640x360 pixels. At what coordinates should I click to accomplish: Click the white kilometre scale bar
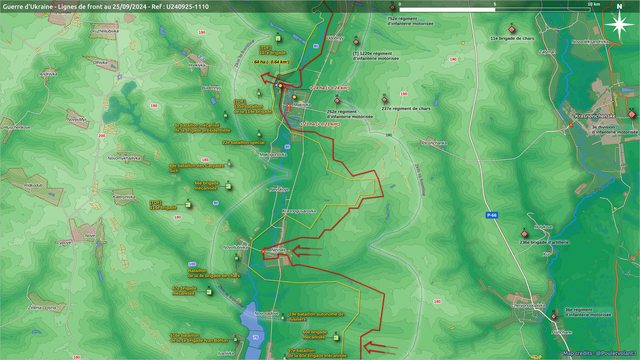(x=495, y=9)
